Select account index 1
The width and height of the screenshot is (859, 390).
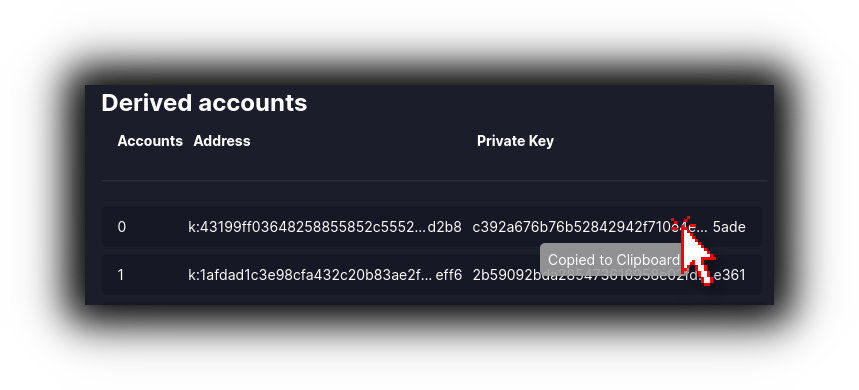(121, 274)
